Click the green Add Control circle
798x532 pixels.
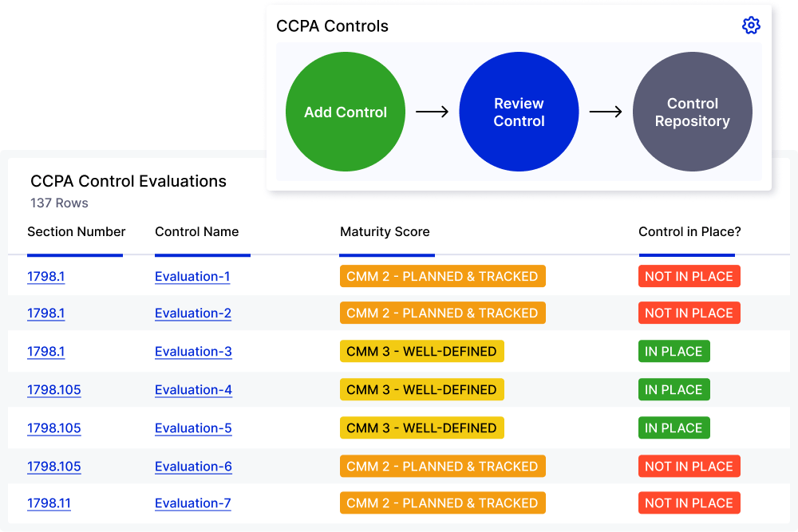pos(346,112)
